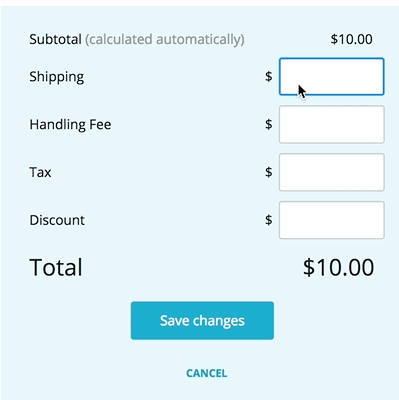Click the Tax label text

coord(40,172)
